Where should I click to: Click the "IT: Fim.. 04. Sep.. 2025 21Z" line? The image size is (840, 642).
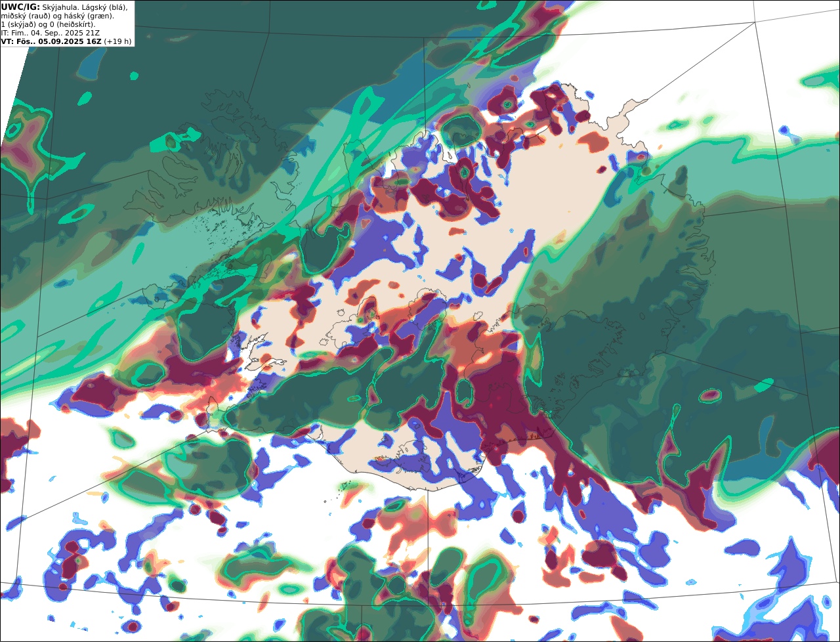(51, 33)
